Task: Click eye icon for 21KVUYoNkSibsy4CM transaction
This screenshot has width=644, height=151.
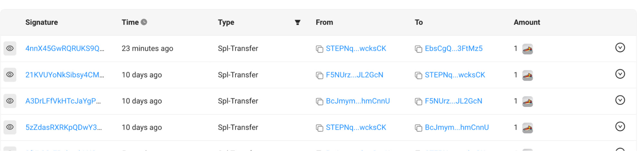Action: click(x=10, y=75)
